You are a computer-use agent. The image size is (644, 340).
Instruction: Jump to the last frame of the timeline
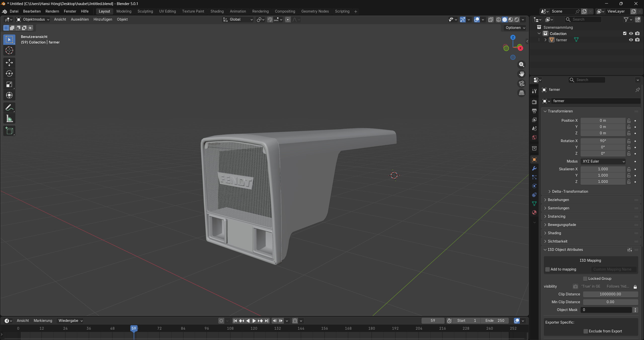(x=267, y=321)
